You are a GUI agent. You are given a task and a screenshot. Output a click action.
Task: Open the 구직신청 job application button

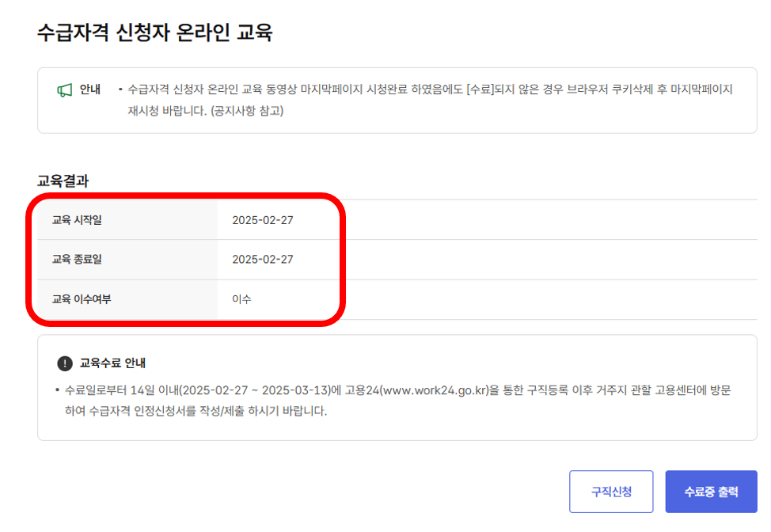pyautogui.click(x=611, y=491)
